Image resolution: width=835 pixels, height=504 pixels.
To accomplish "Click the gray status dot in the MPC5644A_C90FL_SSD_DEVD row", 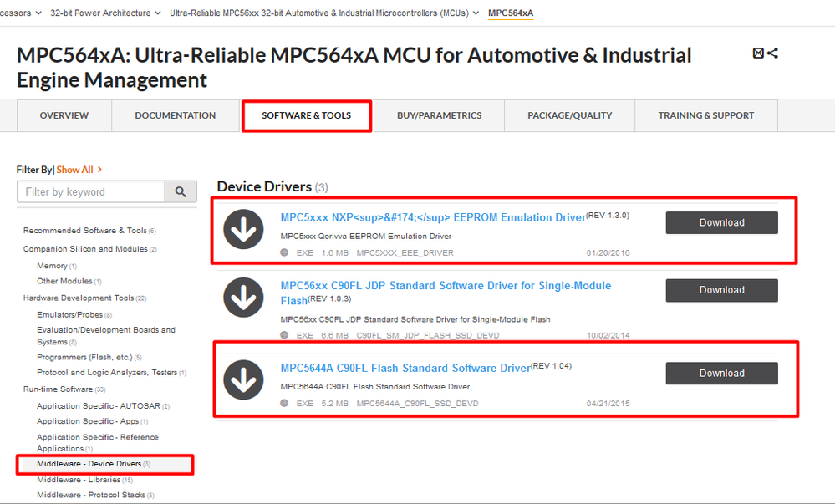I will coord(284,404).
